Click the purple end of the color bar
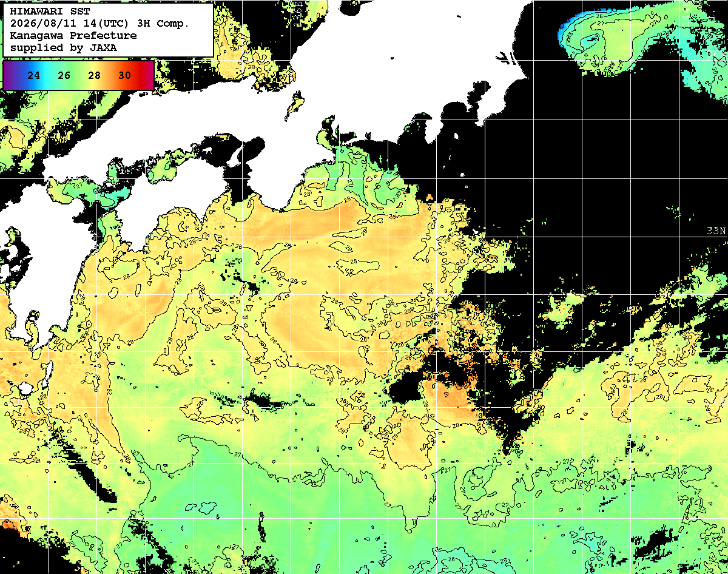 tap(8, 75)
